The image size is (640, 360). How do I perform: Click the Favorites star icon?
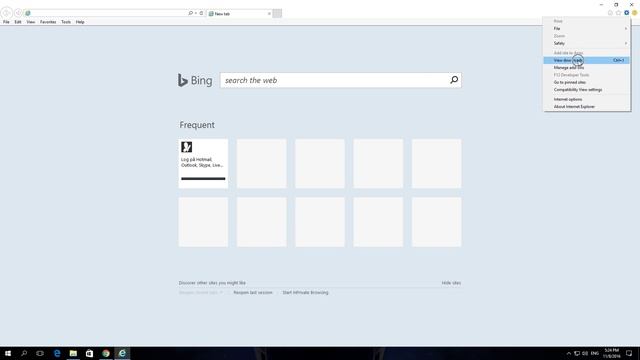pyautogui.click(x=618, y=13)
